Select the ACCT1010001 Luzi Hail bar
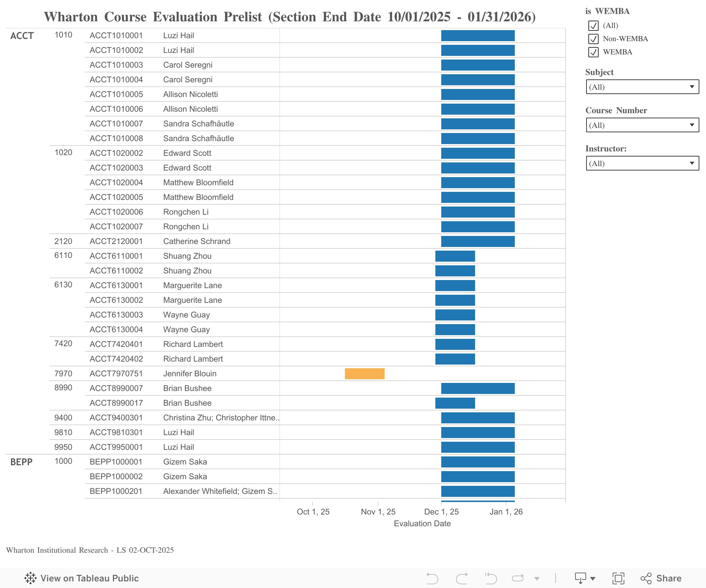 pos(478,36)
